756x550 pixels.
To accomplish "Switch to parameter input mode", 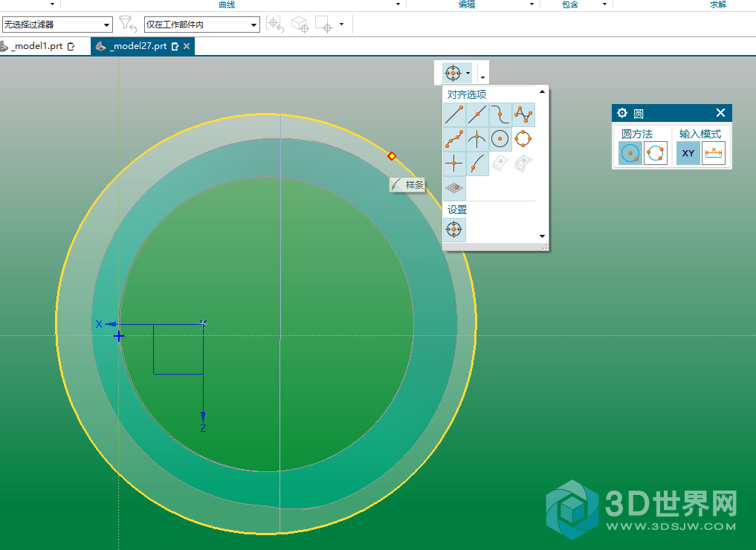I will [714, 153].
